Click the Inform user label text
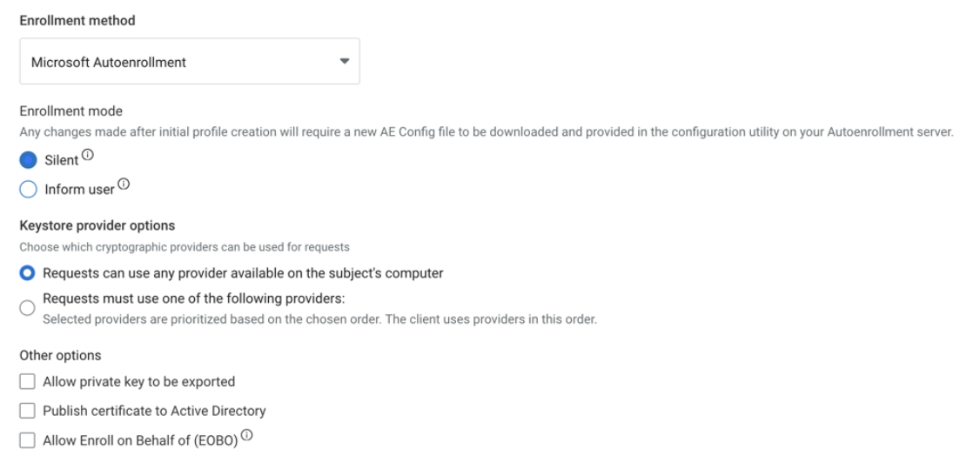 tap(79, 190)
